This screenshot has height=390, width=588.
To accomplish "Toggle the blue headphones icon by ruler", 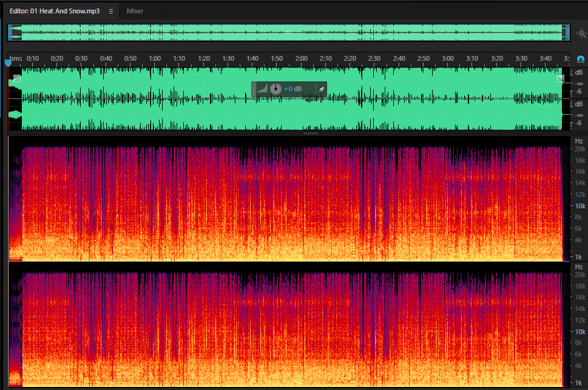I will coord(581,60).
